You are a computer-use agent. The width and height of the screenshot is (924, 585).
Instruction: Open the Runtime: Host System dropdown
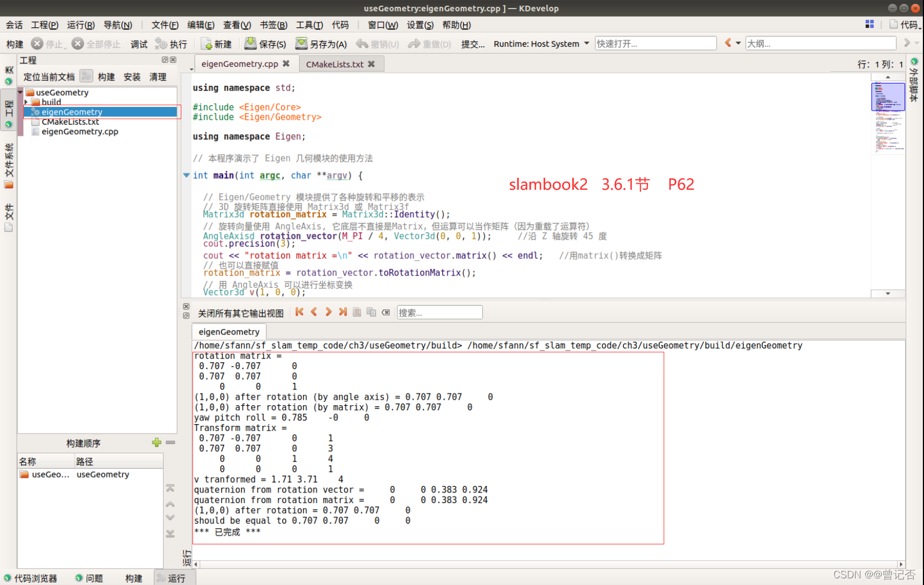[586, 43]
